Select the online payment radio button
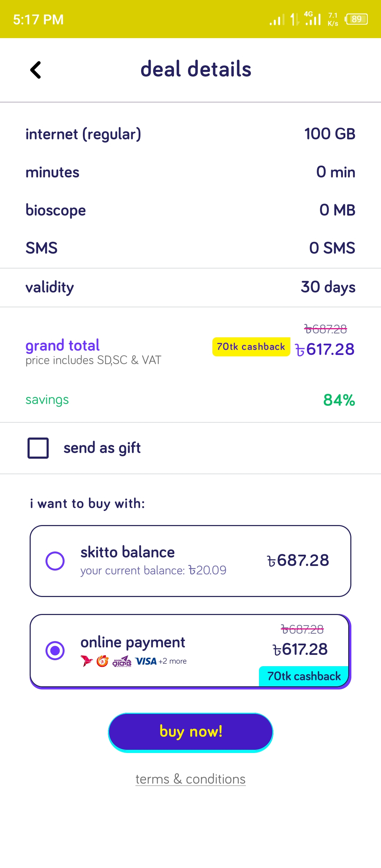Viewport: 381px width, 868px height. click(55, 650)
